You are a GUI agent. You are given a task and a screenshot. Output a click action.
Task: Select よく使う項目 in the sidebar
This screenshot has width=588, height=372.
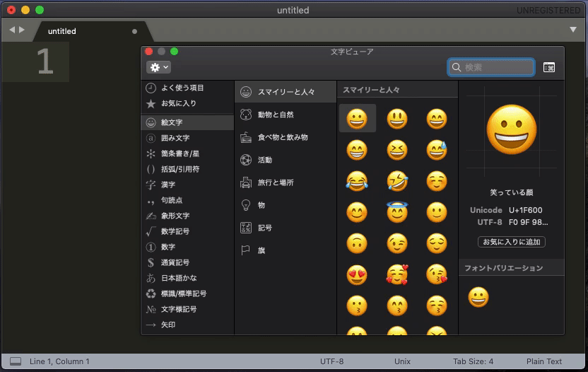point(187,88)
